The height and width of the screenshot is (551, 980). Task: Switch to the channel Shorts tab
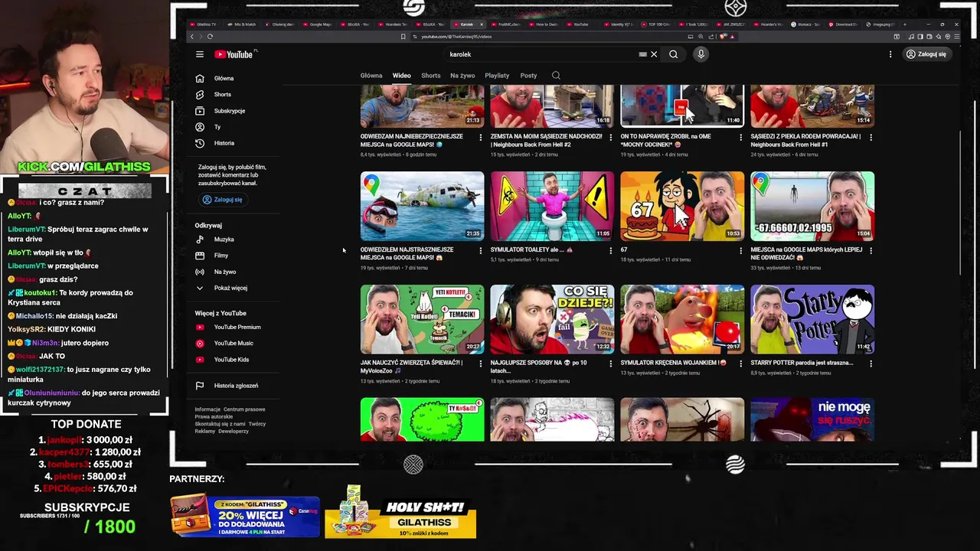(431, 76)
